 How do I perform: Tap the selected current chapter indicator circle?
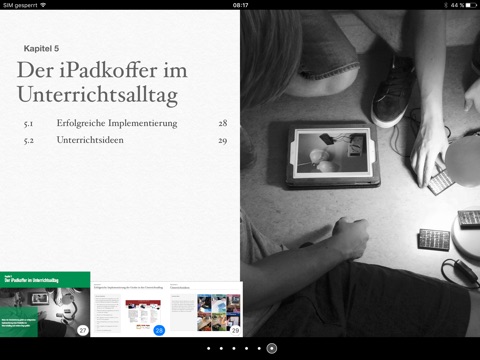(272, 348)
